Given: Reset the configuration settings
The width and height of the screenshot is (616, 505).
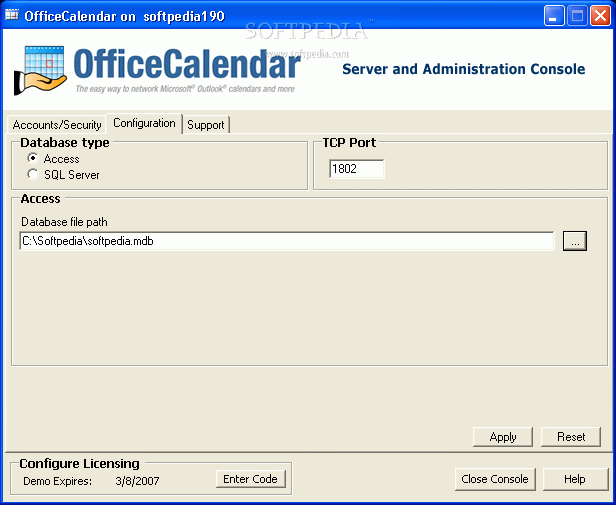Looking at the screenshot, I should point(571,437).
